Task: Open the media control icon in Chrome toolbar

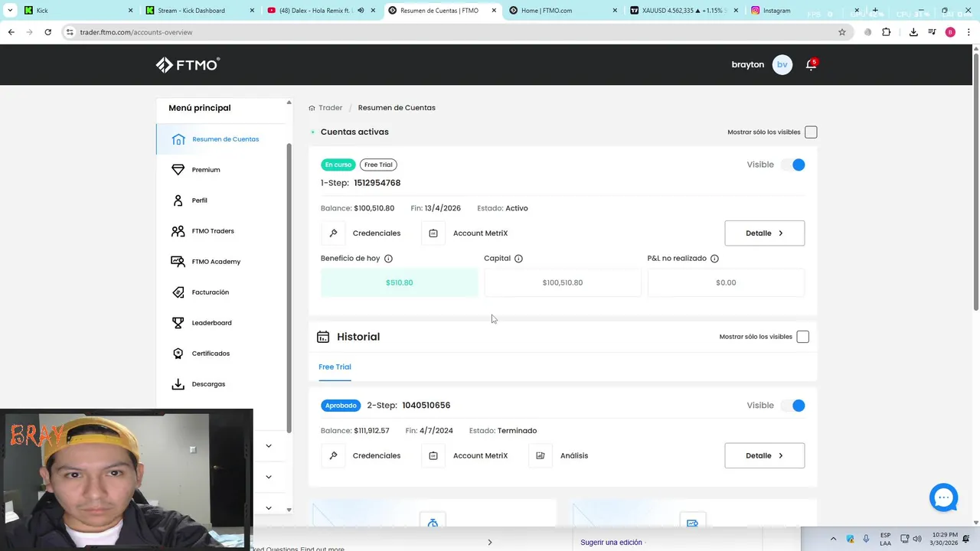Action: 932,32
